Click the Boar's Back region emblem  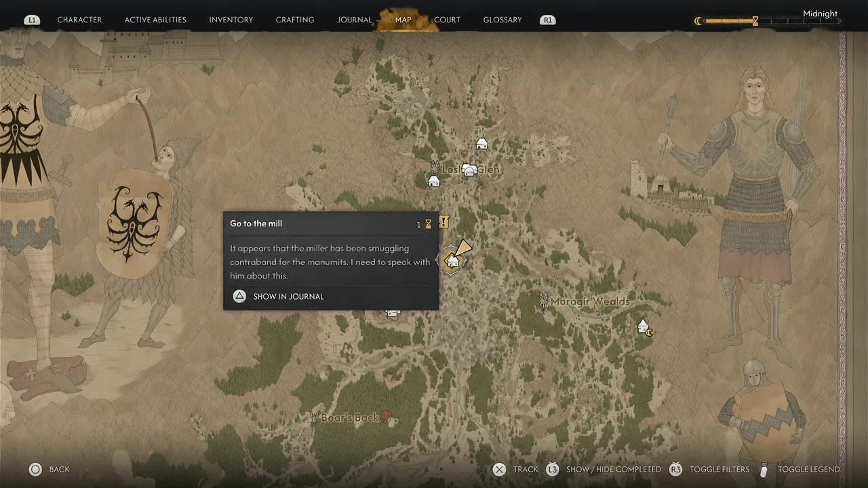coord(313,417)
